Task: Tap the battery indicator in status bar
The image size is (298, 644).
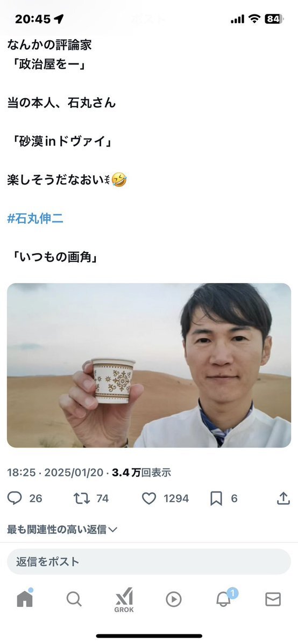Action: [274, 19]
